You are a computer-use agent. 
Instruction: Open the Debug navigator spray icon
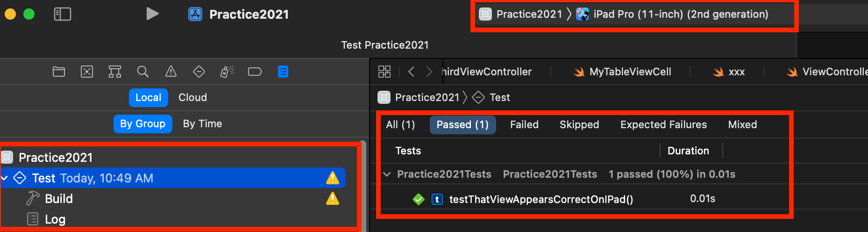pyautogui.click(x=227, y=72)
